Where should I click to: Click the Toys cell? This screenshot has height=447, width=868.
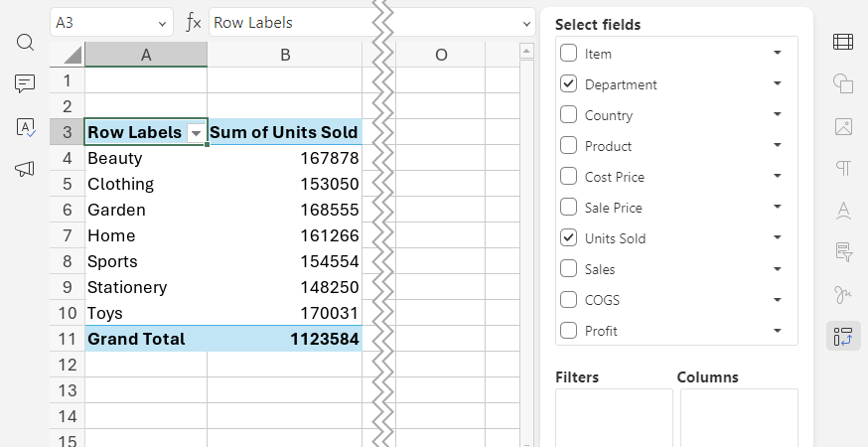(x=146, y=313)
